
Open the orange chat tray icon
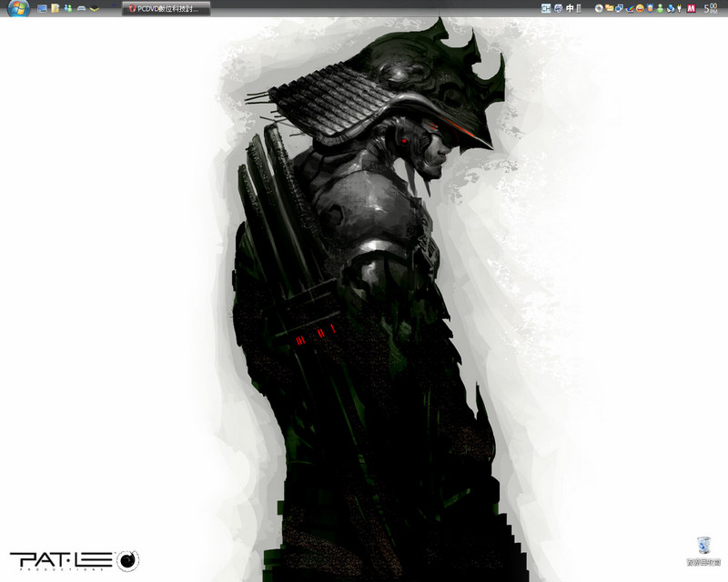610,8
